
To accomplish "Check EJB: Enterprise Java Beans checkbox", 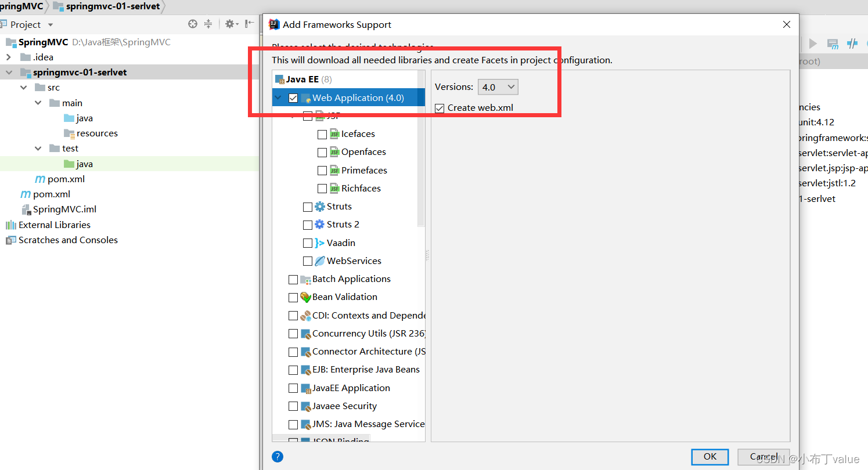I will coord(293,370).
